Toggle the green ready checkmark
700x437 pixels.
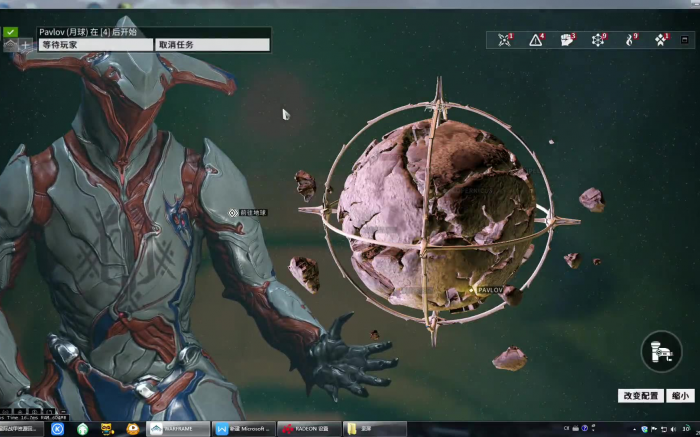pyautogui.click(x=10, y=32)
